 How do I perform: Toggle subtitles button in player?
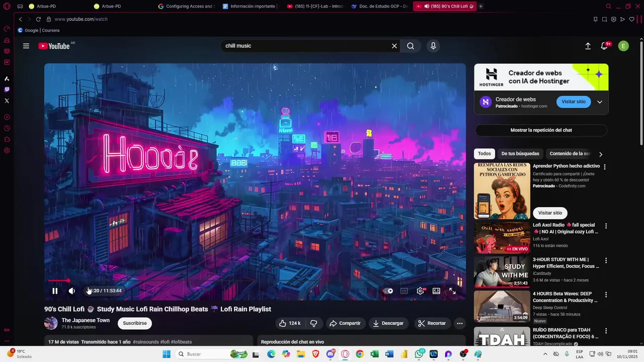click(404, 291)
